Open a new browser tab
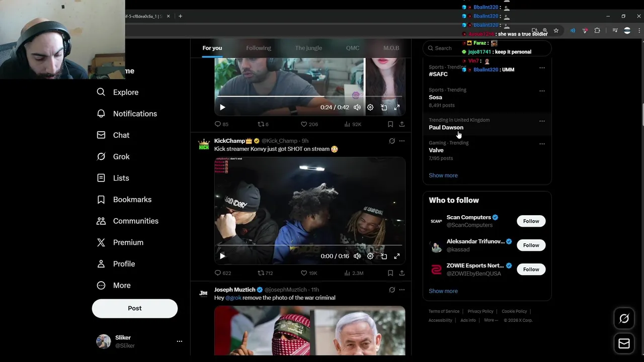This screenshot has width=644, height=362. coord(180,16)
